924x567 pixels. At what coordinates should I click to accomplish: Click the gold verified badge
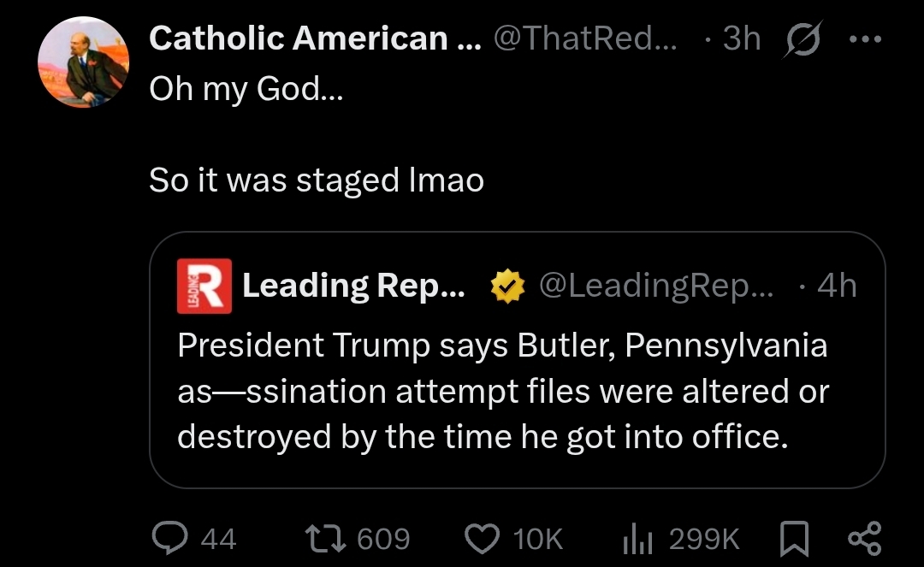pyautogui.click(x=507, y=286)
